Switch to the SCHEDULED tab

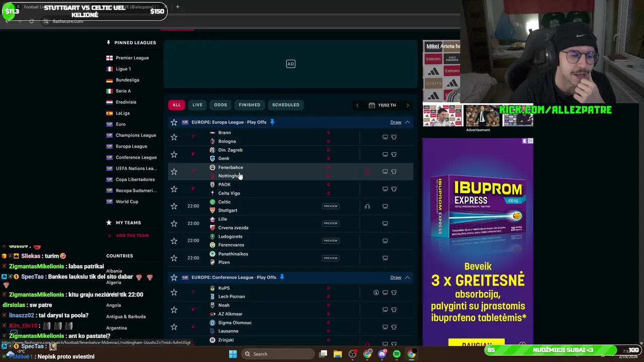[286, 105]
